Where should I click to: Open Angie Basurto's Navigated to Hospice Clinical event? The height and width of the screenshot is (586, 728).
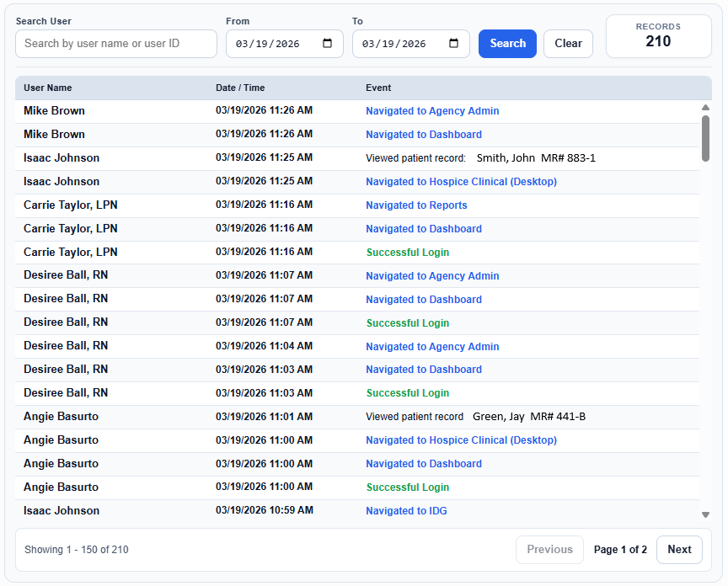(x=461, y=440)
